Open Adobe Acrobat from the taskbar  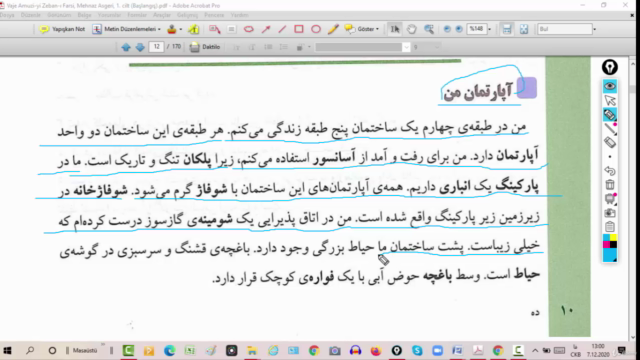coord(478,351)
